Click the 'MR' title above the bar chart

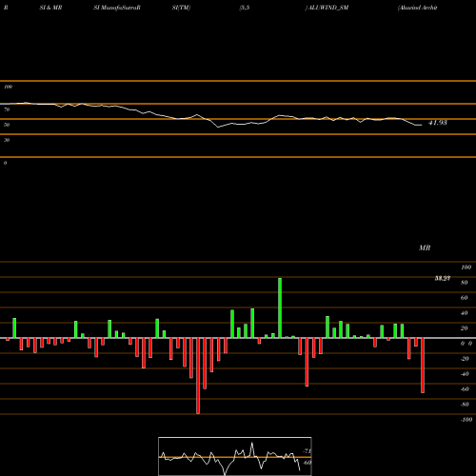[x=425, y=248]
